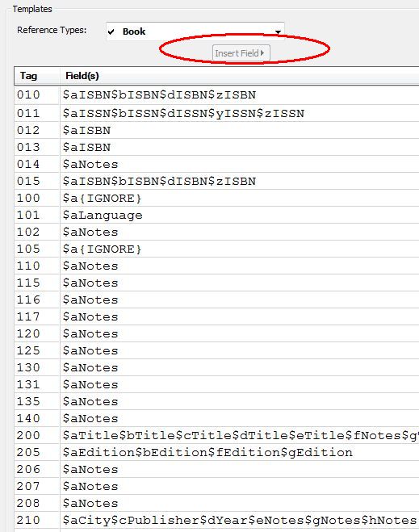Click the field text for tag 011
The width and height of the screenshot is (419, 532).
point(183,113)
